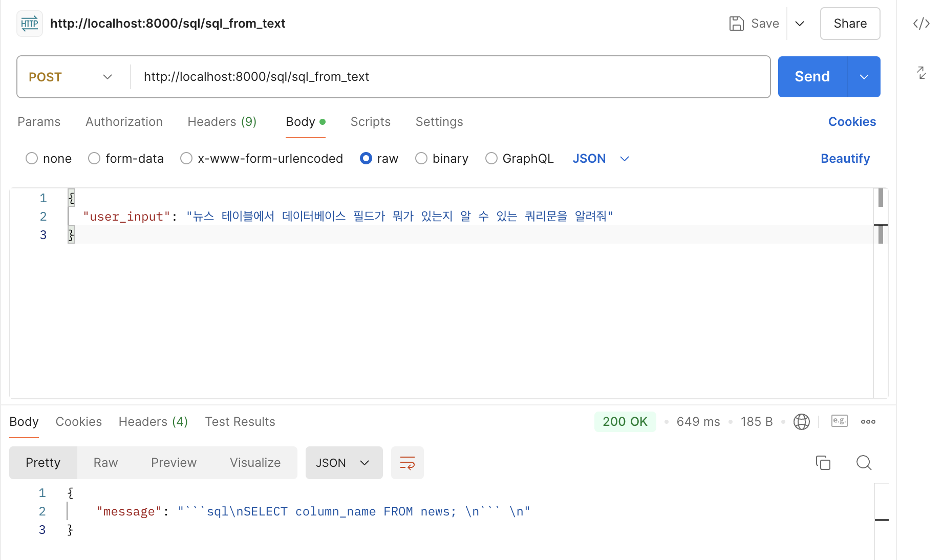This screenshot has height=560, width=943.
Task: Expand the Send options arrow
Action: click(864, 77)
